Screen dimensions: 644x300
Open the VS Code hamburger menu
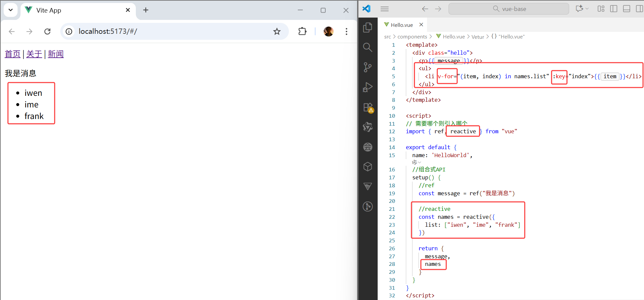click(385, 9)
